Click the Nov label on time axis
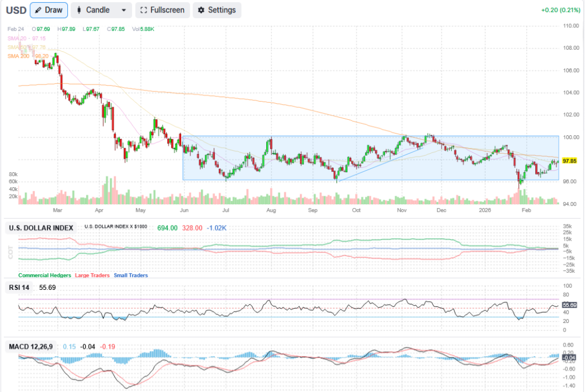Screen dimensions: 585x392 402,210
